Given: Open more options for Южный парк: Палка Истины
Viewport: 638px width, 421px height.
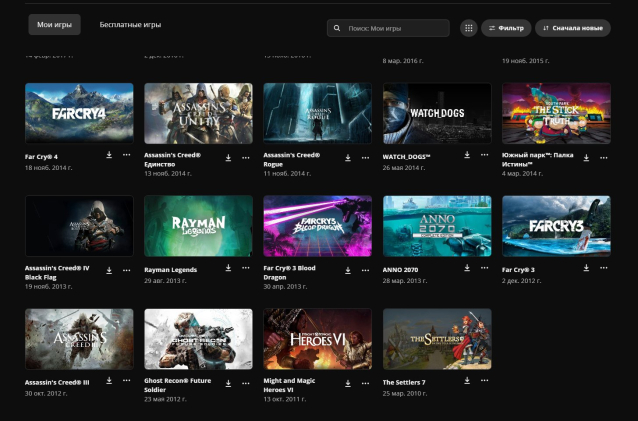Looking at the screenshot, I should (x=604, y=158).
